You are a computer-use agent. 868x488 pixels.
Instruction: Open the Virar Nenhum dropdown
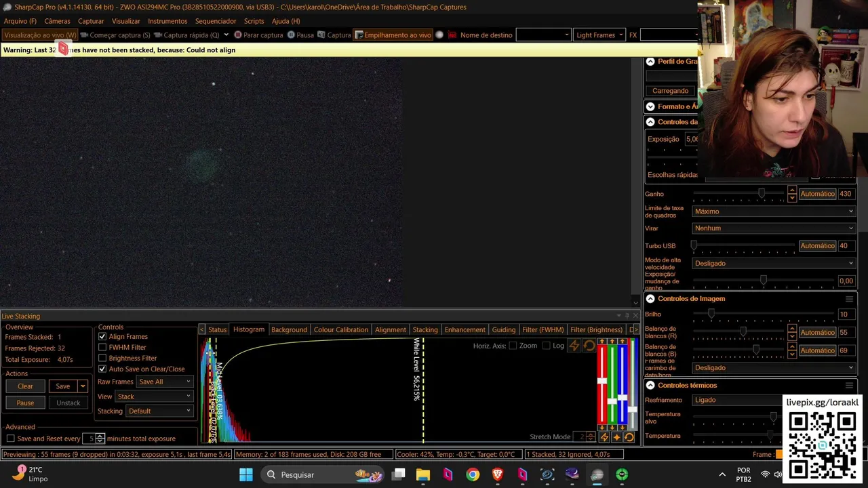(x=774, y=228)
